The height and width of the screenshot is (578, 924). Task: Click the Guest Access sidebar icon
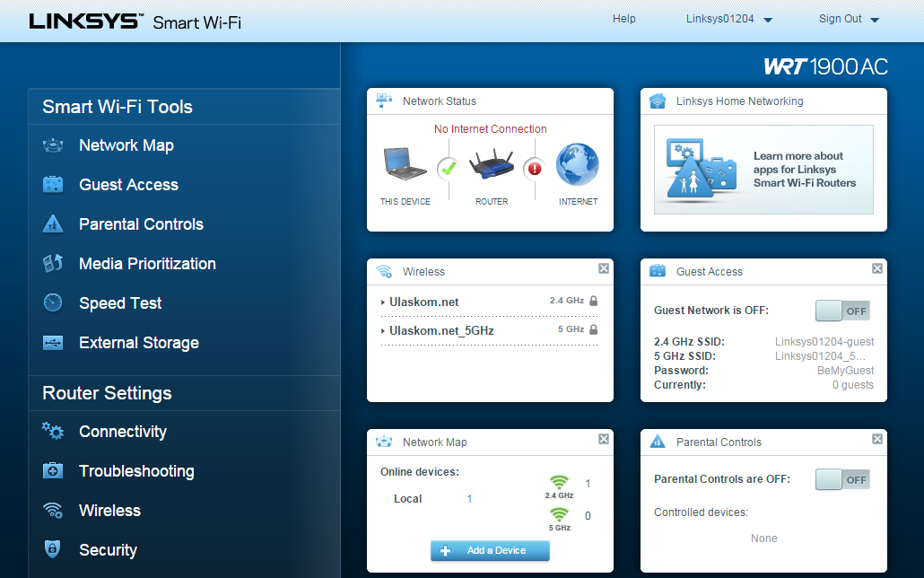[x=53, y=185]
